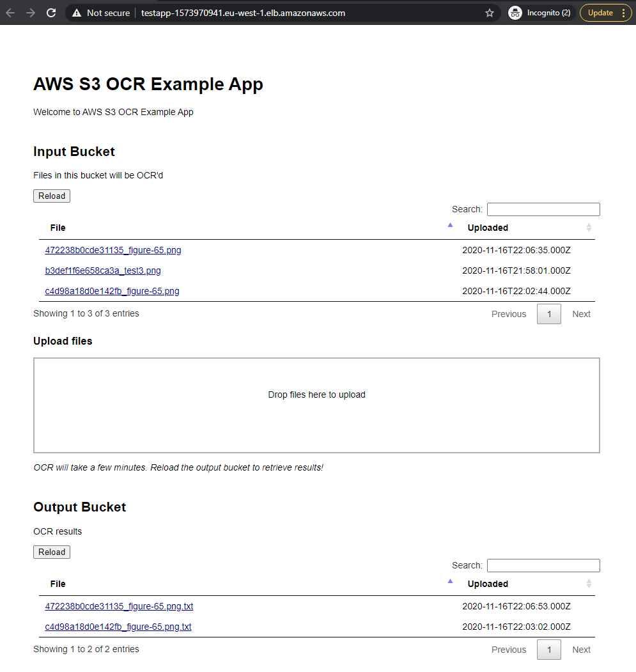Click Previous in Input Bucket pagination
The height and width of the screenshot is (672, 636).
(509, 314)
